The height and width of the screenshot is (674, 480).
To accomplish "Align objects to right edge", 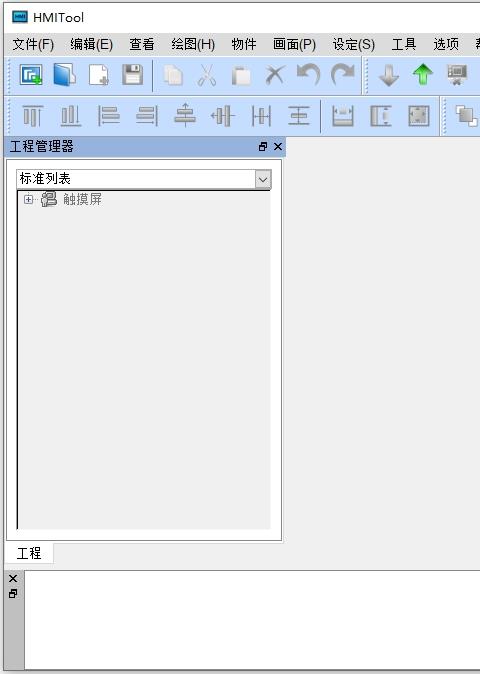I will [147, 116].
